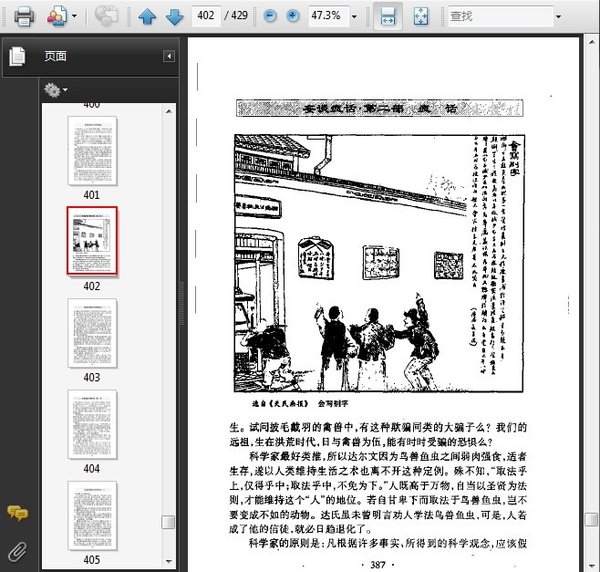Click the 查找 search field
The image size is (600, 572).
click(501, 16)
